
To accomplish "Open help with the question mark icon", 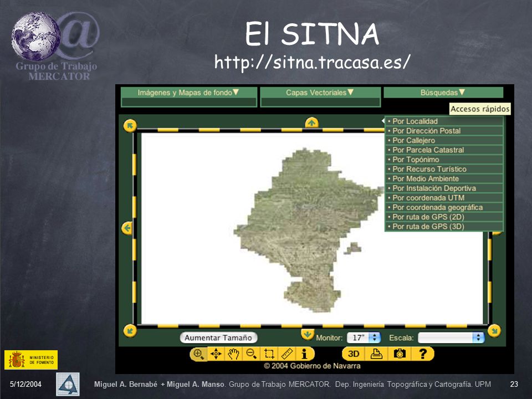I will [422, 354].
